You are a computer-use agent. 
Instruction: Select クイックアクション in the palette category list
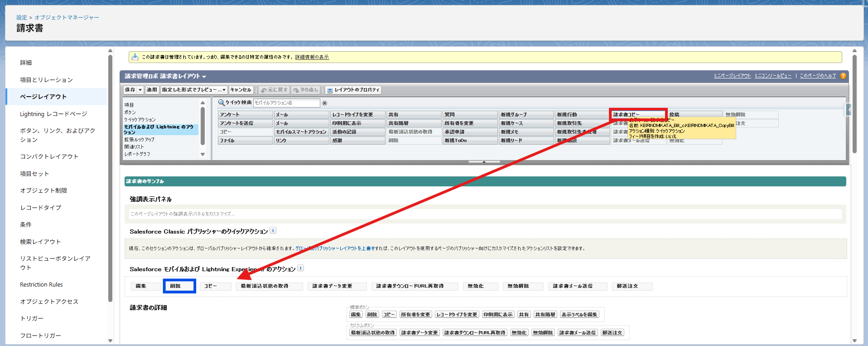coord(140,119)
